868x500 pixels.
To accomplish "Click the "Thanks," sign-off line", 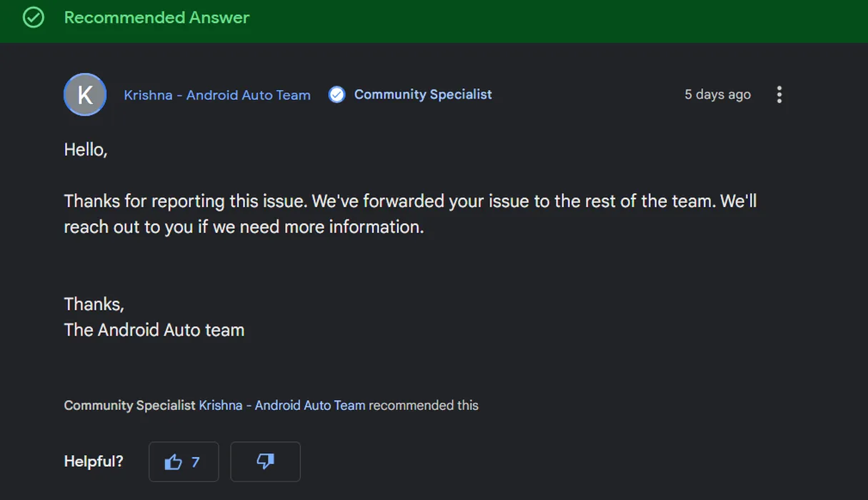I will click(94, 304).
